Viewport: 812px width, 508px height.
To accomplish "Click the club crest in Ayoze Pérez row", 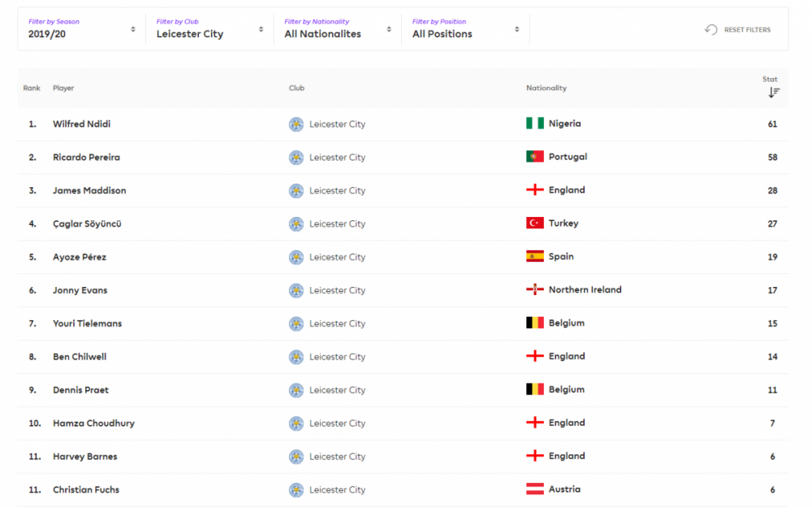I will (x=296, y=257).
